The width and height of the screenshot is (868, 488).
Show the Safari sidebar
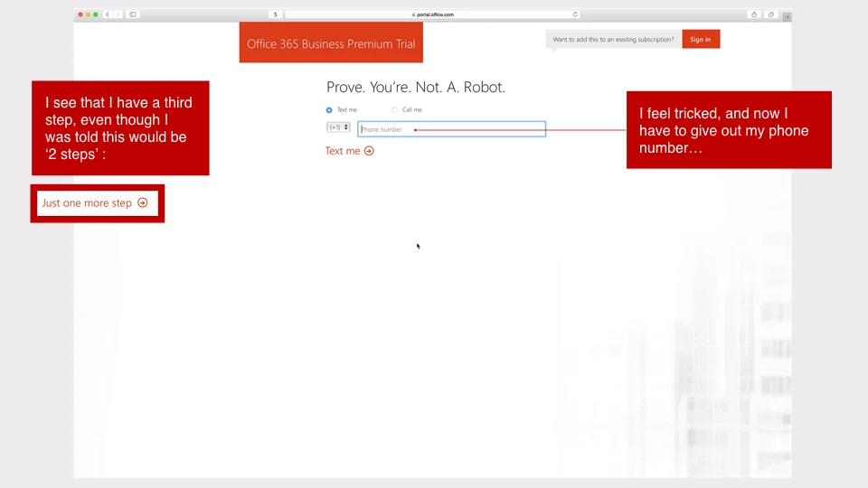[x=133, y=14]
